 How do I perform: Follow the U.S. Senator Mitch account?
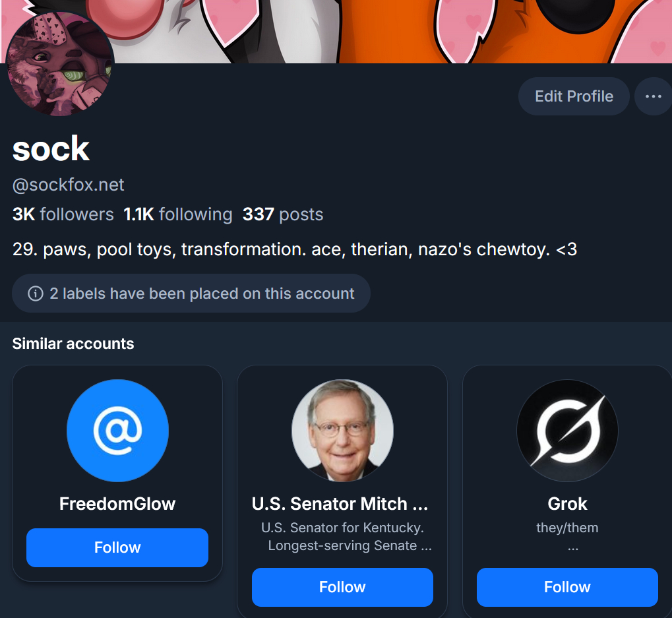click(342, 587)
